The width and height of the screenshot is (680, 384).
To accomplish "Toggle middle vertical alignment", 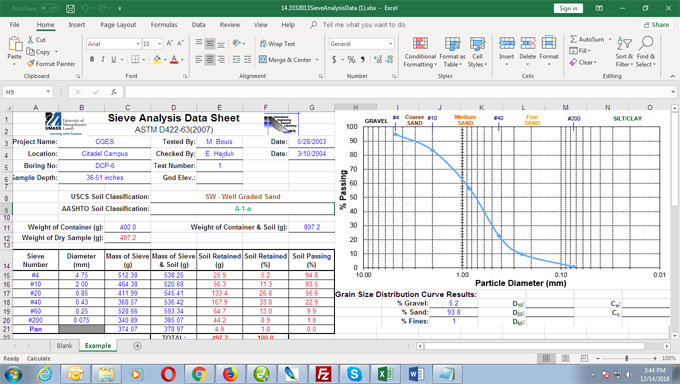I will click(209, 44).
